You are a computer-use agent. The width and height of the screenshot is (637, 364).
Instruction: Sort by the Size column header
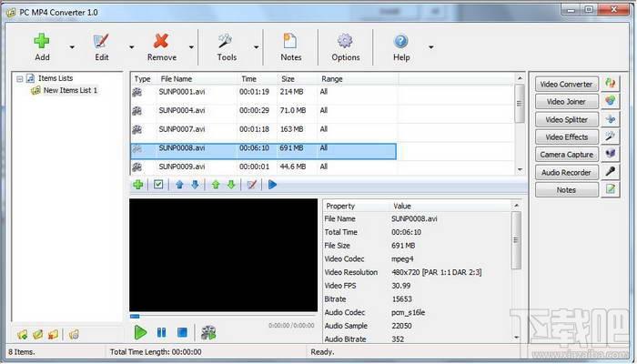coord(298,79)
